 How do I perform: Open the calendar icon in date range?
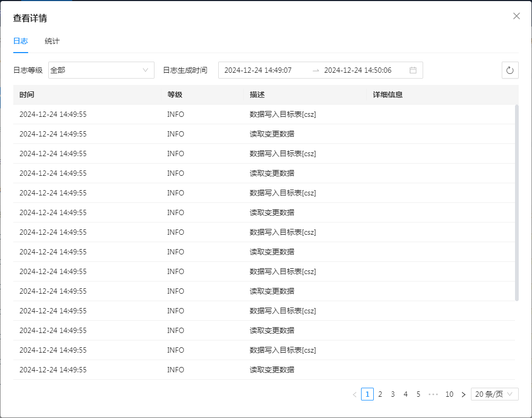[x=413, y=70]
